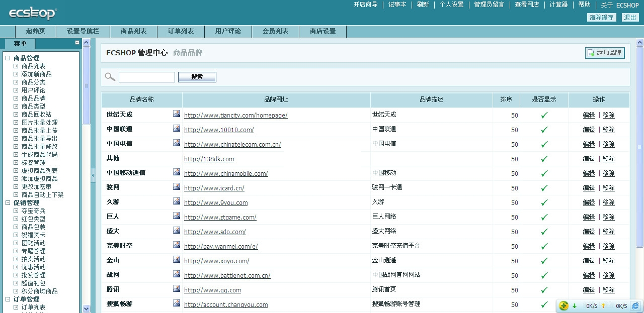Toggle display checkmark for 骏网
This screenshot has height=313, width=644.
(x=544, y=188)
